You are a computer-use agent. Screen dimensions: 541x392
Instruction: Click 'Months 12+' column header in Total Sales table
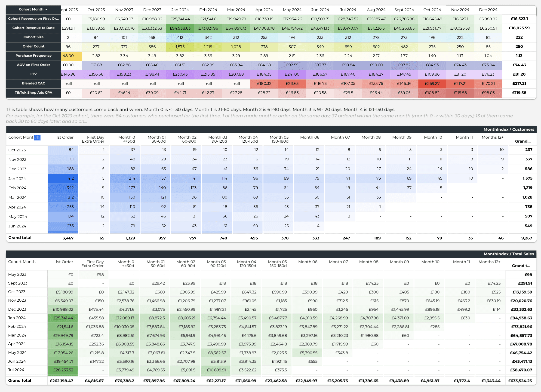tap(489, 262)
